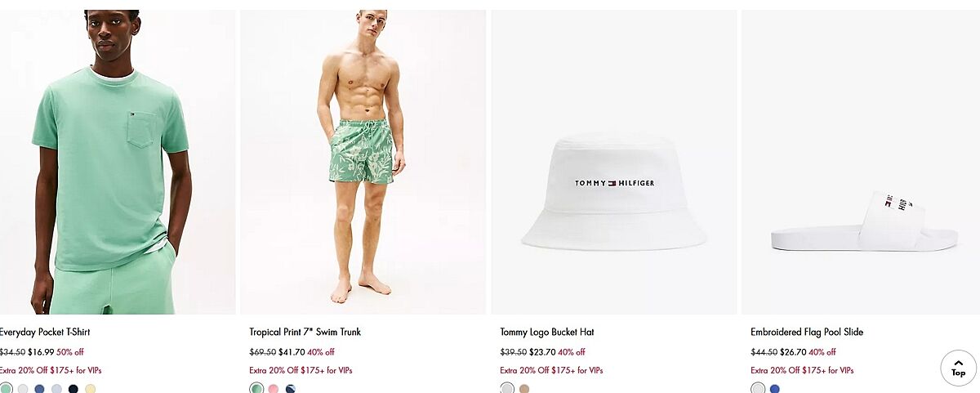Open the Tommy Logo Bucket Hat link

point(547,332)
